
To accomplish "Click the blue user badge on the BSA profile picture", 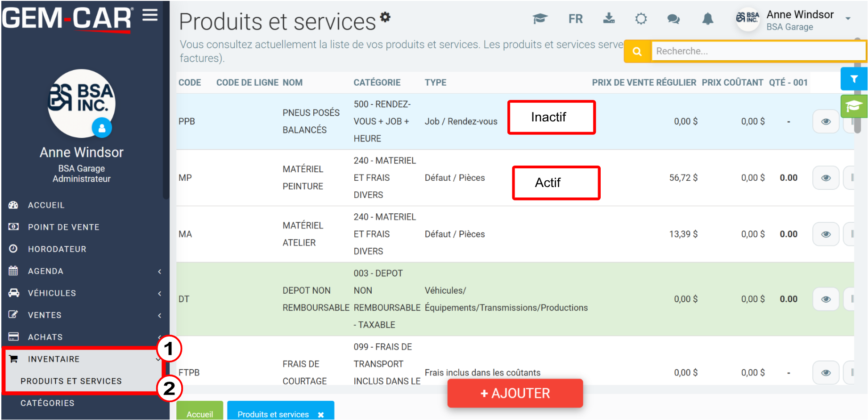I will [102, 128].
